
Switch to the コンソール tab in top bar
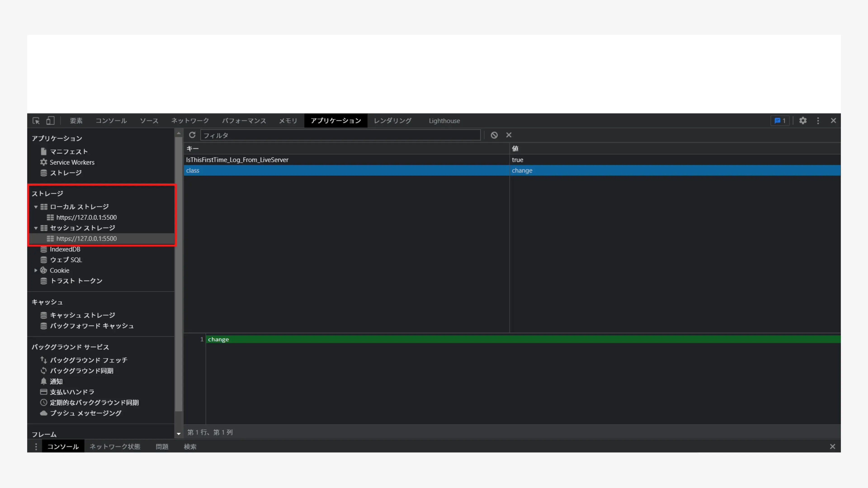pyautogui.click(x=111, y=121)
